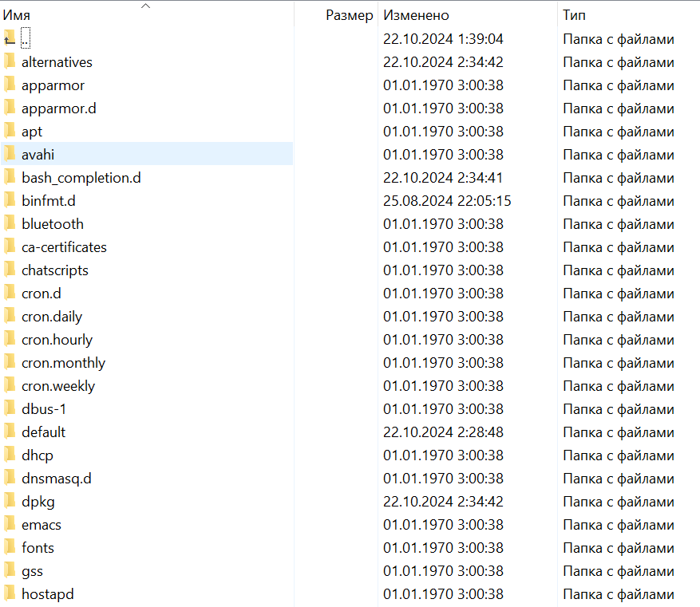Click the apt folder icon
The width and height of the screenshot is (700, 607).
(x=10, y=131)
